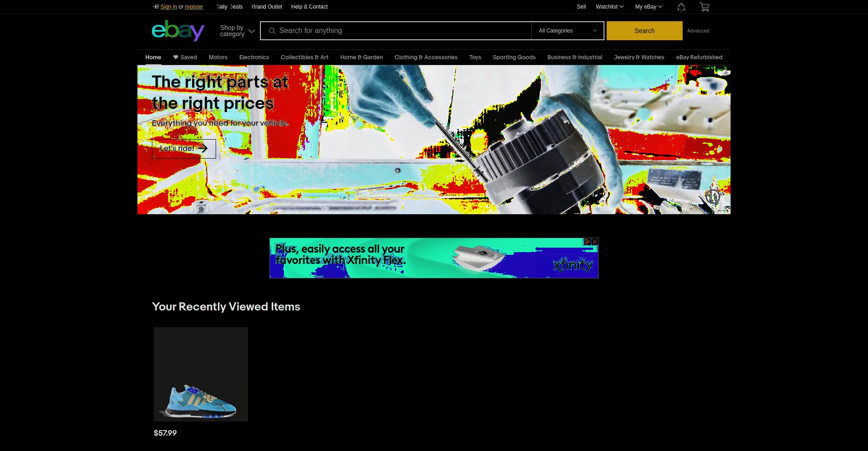Click the register link
The height and width of the screenshot is (451, 868).
point(194,7)
